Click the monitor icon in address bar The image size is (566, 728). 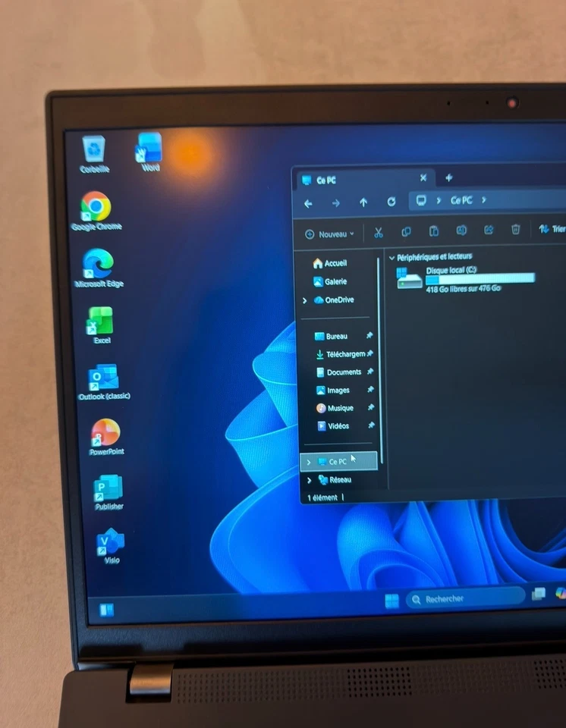click(421, 200)
